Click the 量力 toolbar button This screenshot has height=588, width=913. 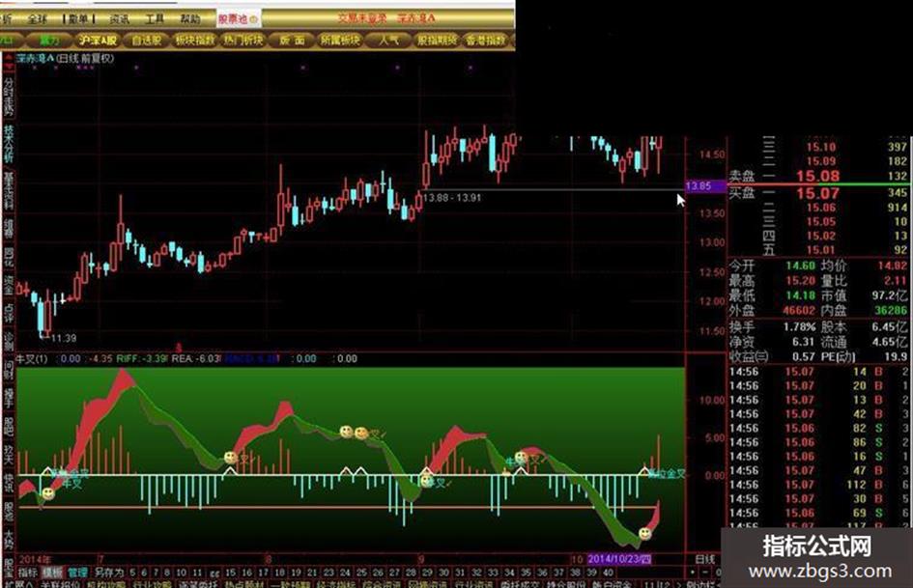50,41
